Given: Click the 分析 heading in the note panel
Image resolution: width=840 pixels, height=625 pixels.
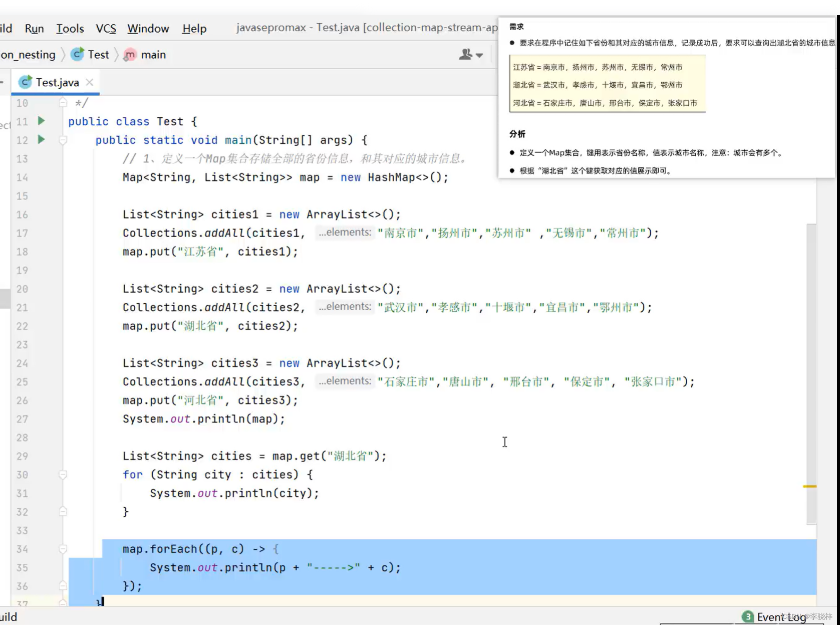Looking at the screenshot, I should click(x=517, y=134).
